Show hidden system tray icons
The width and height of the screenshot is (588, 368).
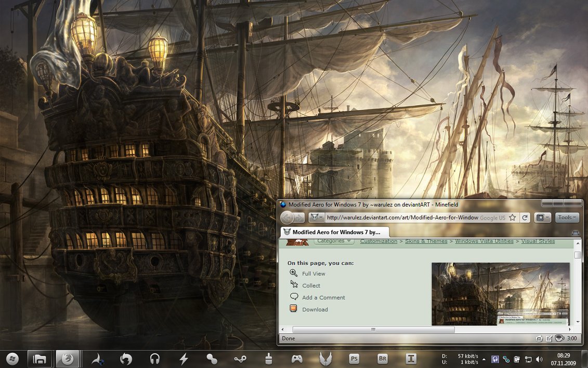click(x=484, y=359)
